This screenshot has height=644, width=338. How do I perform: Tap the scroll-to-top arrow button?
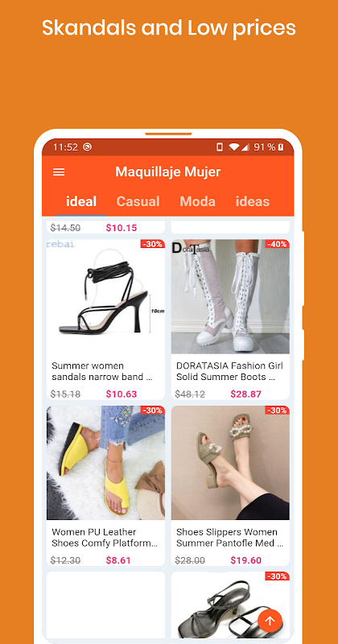point(270,621)
